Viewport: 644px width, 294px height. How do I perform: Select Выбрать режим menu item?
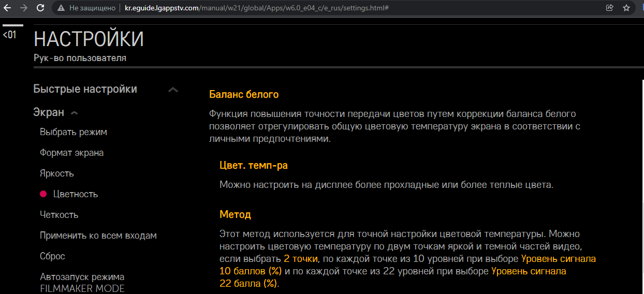point(74,132)
